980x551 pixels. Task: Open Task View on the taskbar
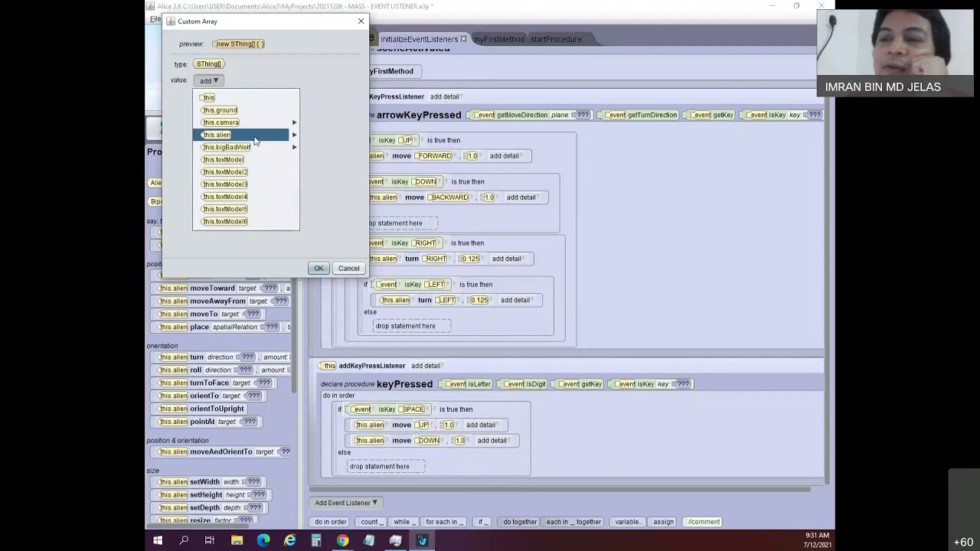tap(209, 541)
